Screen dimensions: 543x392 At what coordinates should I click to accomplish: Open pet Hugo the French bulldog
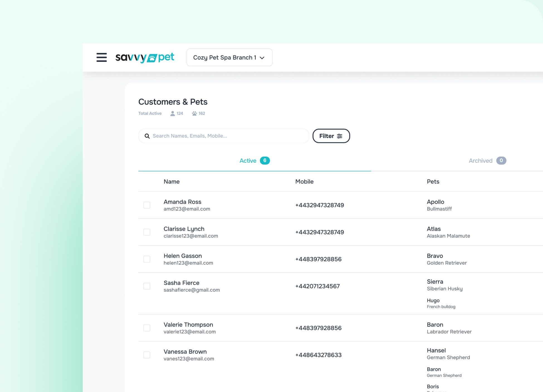(441, 303)
